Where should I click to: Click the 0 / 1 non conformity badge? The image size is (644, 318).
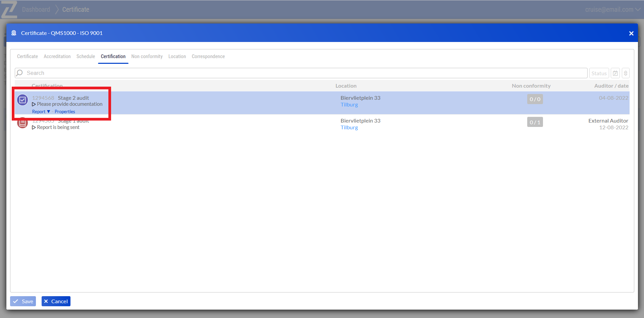535,122
